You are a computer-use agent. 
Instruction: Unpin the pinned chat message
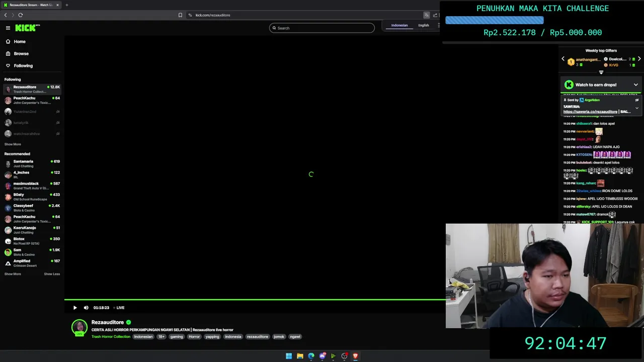637,100
